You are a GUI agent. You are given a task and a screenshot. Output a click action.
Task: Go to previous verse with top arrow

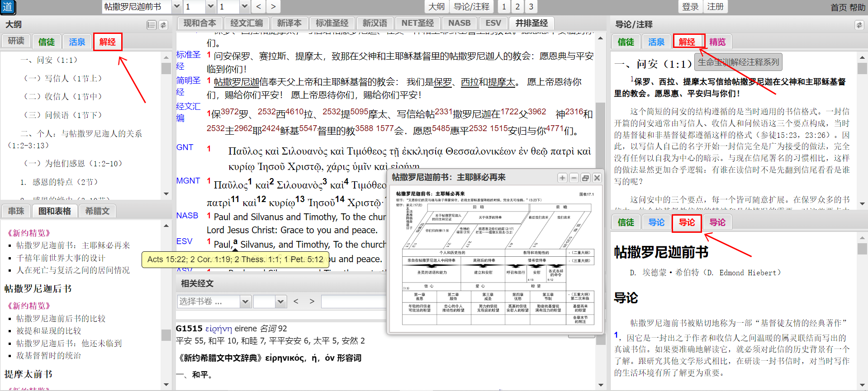point(258,7)
